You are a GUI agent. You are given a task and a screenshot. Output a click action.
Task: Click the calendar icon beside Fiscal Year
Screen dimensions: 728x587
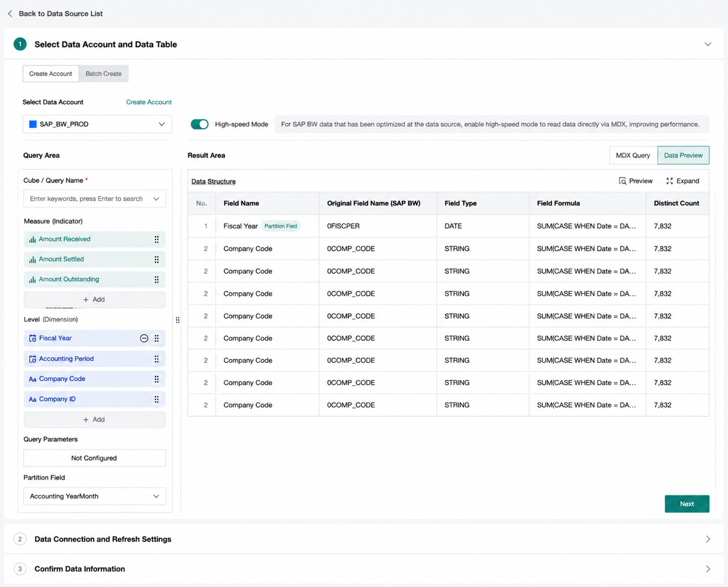[32, 338]
